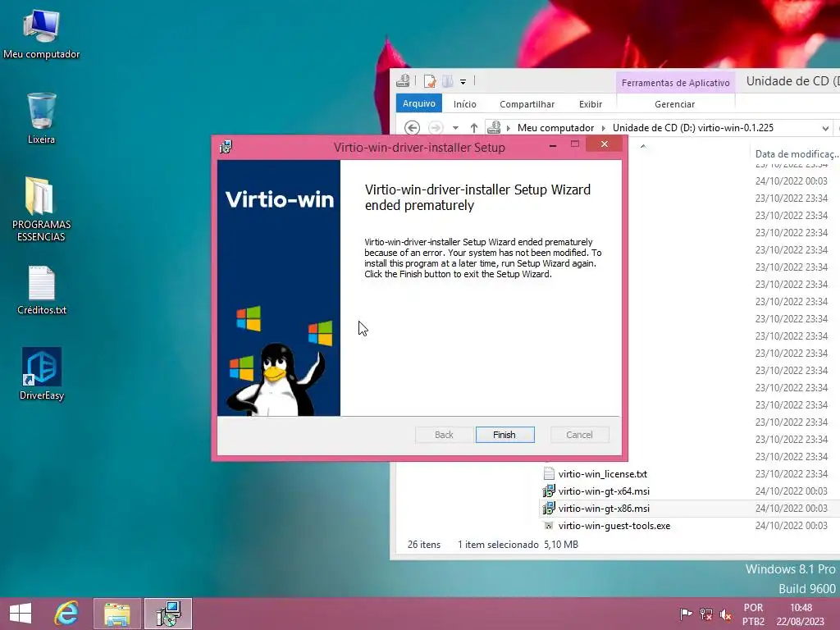Viewport: 840px width, 630px height.
Task: Launch DriverEasy desktop shortcut
Action: [x=41, y=374]
